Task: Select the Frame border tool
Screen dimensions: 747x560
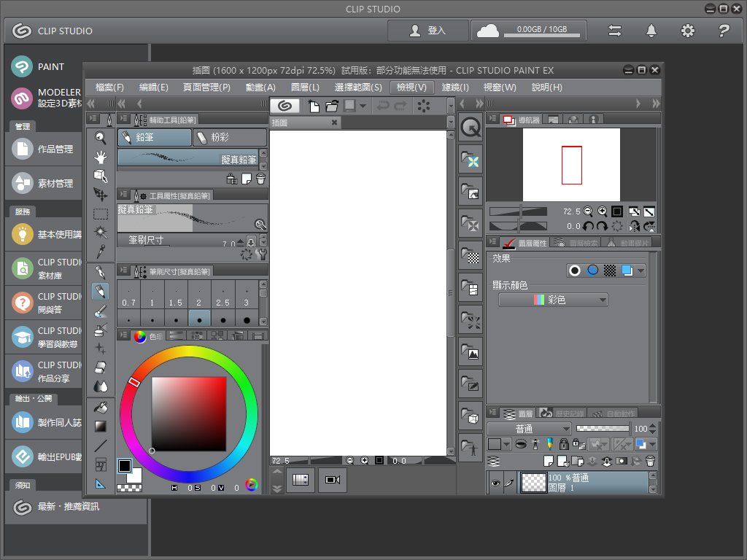Action: (101, 464)
